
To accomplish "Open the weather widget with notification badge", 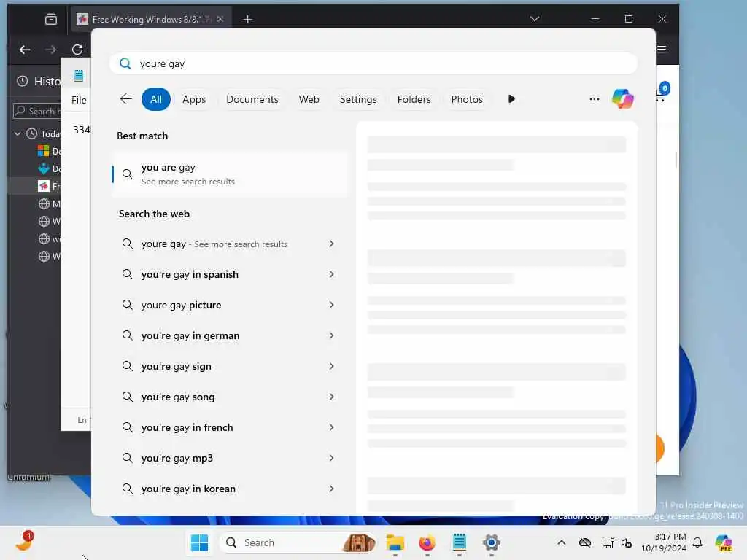I will (24, 542).
